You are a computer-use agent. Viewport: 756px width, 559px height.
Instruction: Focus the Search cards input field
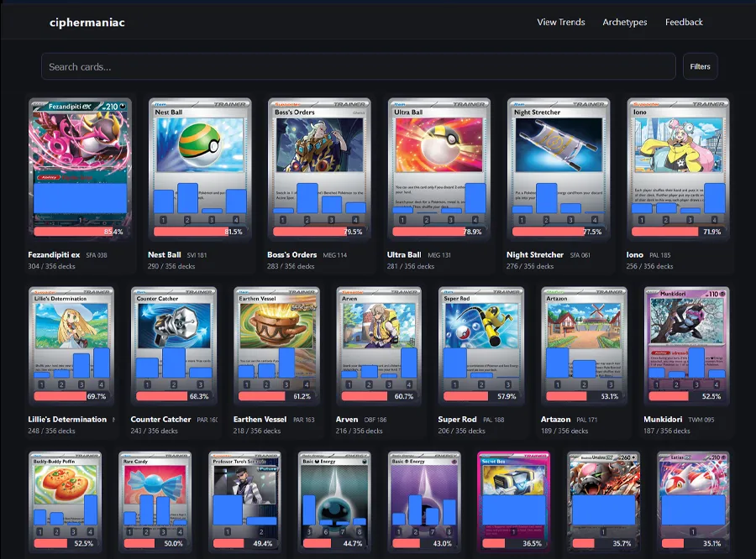358,66
